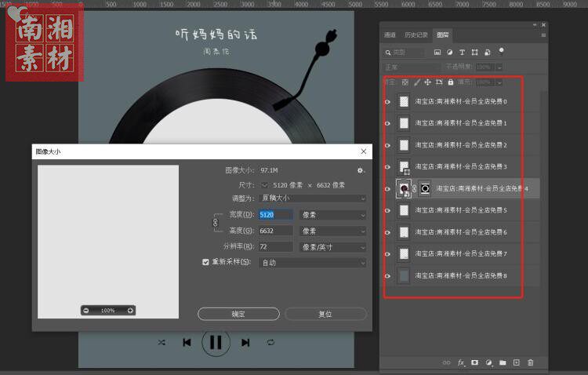Select the 图层 (Layers) tab

(x=442, y=35)
